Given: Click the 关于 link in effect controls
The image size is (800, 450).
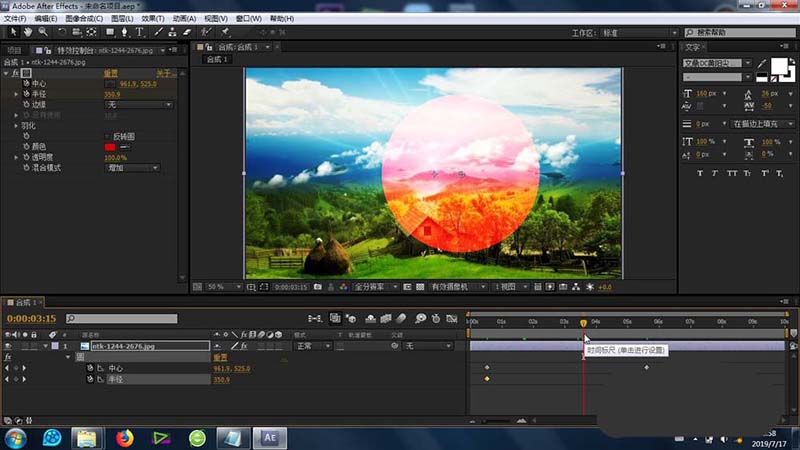Looking at the screenshot, I should coord(164,73).
